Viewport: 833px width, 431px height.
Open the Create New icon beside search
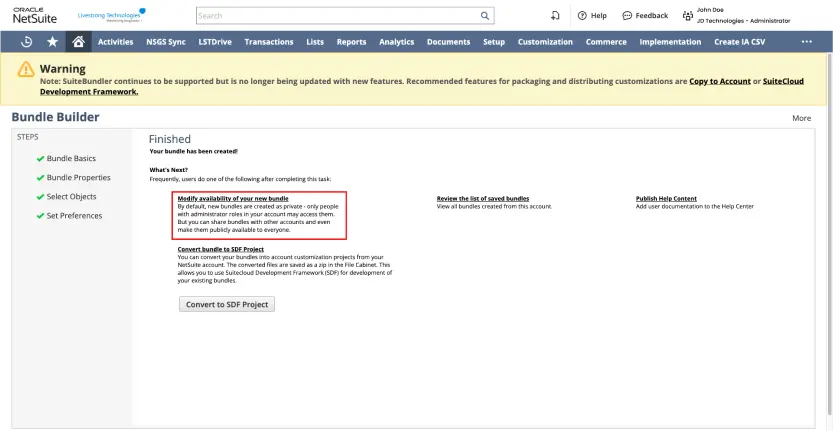[555, 16]
